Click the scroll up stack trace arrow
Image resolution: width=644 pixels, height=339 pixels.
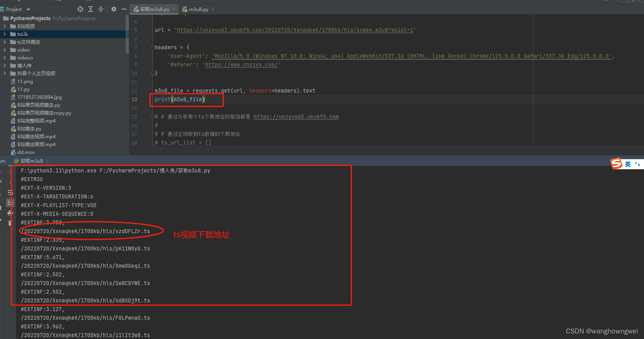(x=10, y=172)
